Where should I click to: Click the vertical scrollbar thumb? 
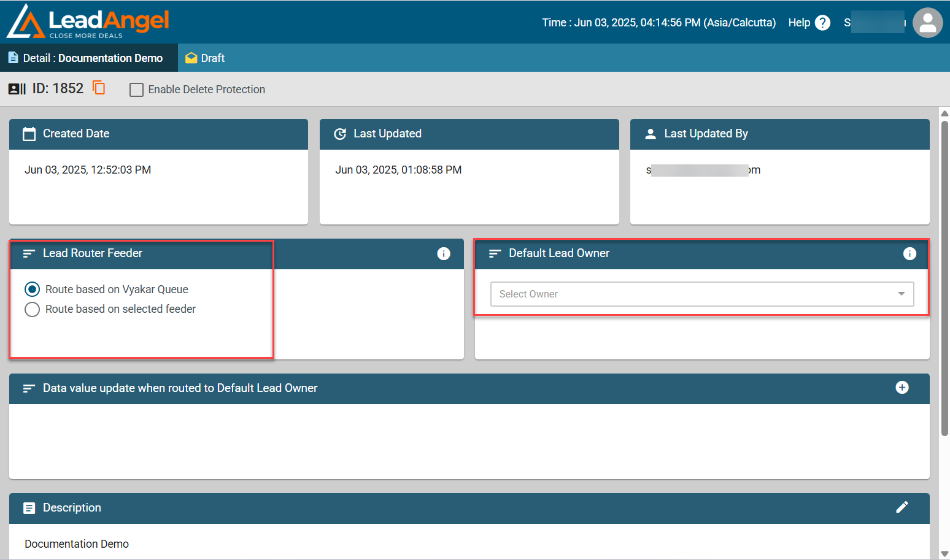944,276
